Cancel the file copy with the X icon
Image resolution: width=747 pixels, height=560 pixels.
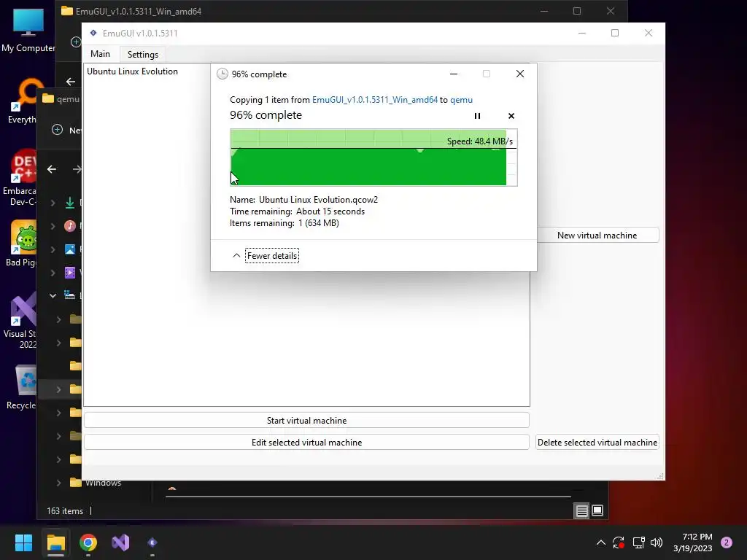[x=511, y=116]
